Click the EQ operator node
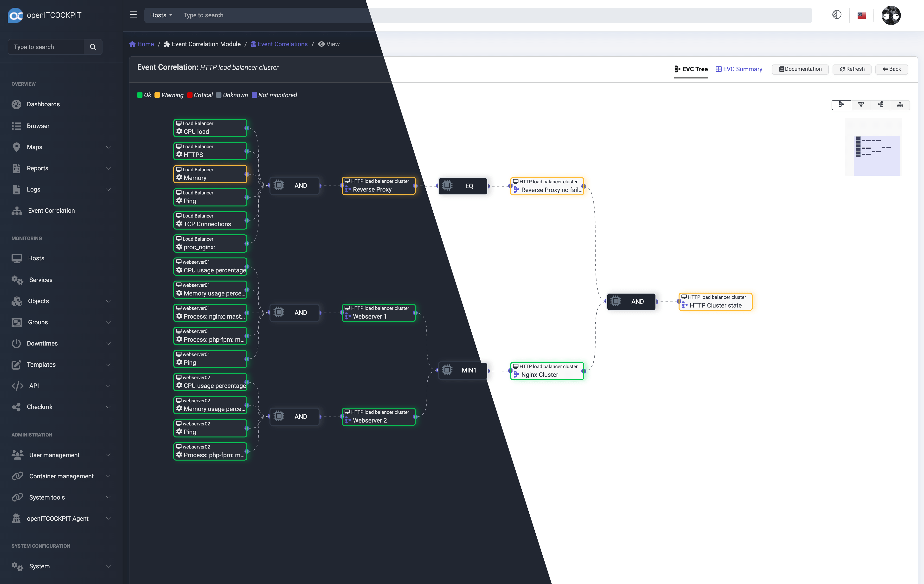The image size is (924, 584). pyautogui.click(x=463, y=186)
